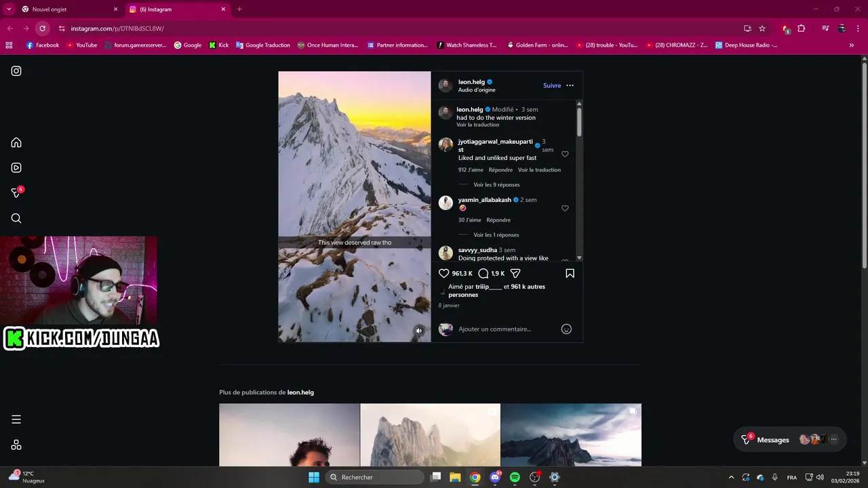Go to Instagram Home feed icon
Viewport: 868px width, 488px height.
pyautogui.click(x=16, y=142)
